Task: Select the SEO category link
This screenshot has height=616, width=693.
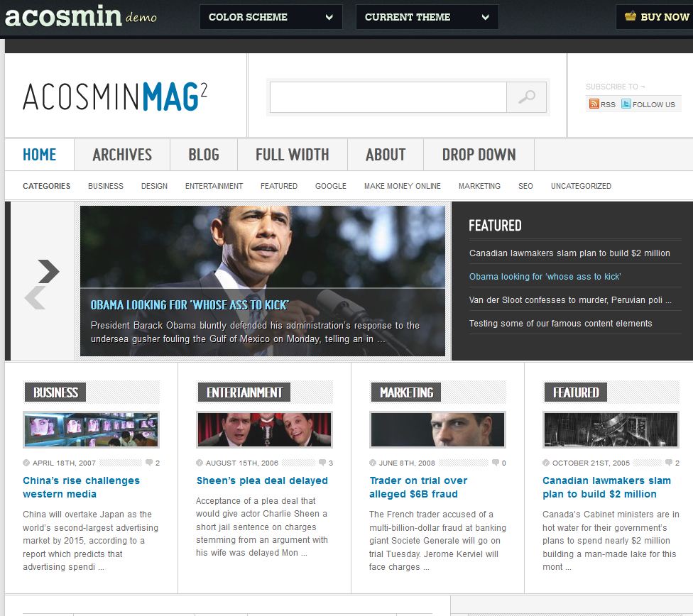Action: tap(525, 186)
